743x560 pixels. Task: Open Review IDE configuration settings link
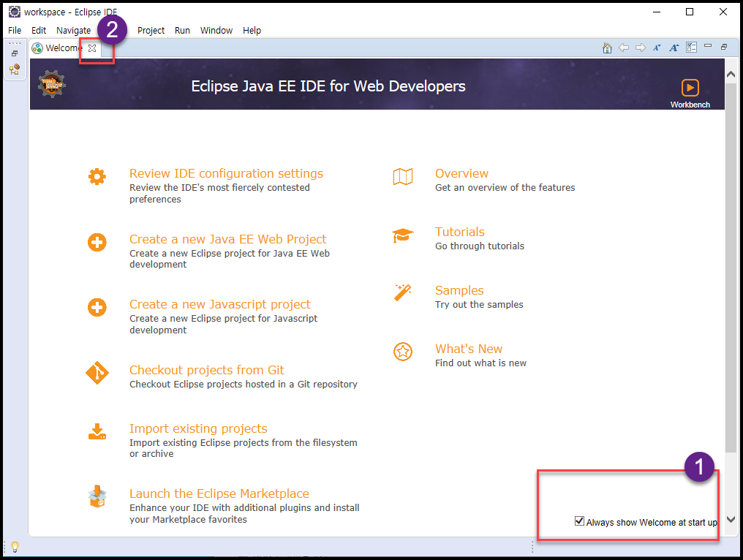click(226, 173)
